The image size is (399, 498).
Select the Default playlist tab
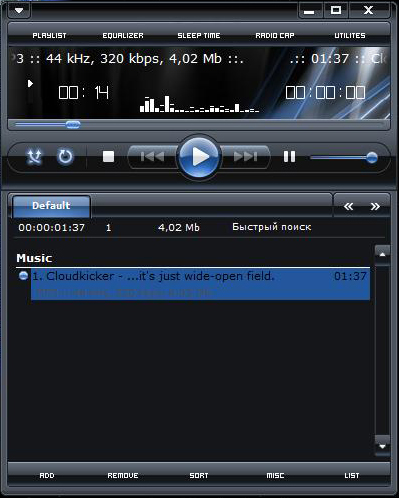[51, 206]
